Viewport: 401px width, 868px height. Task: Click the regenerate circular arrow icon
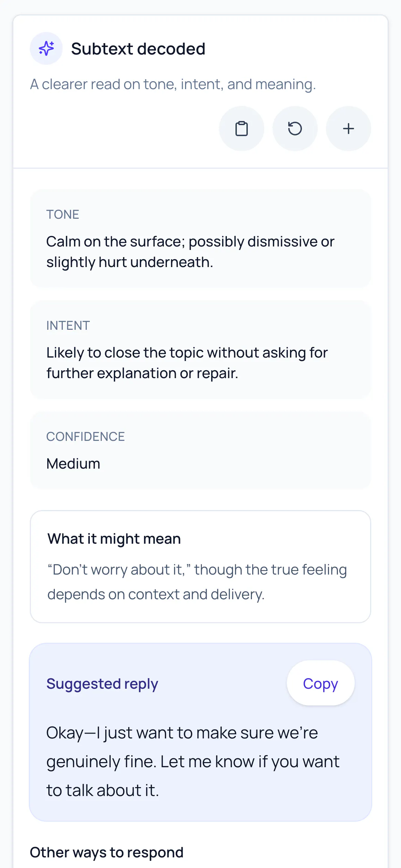(x=295, y=129)
